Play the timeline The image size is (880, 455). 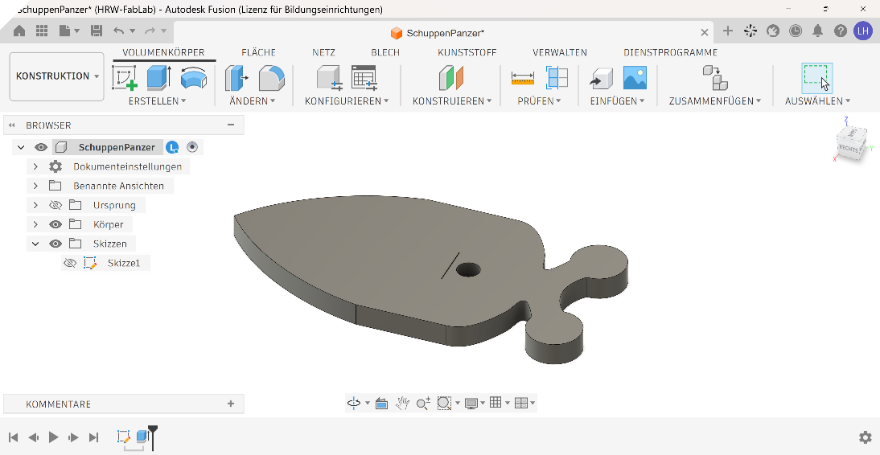54,437
